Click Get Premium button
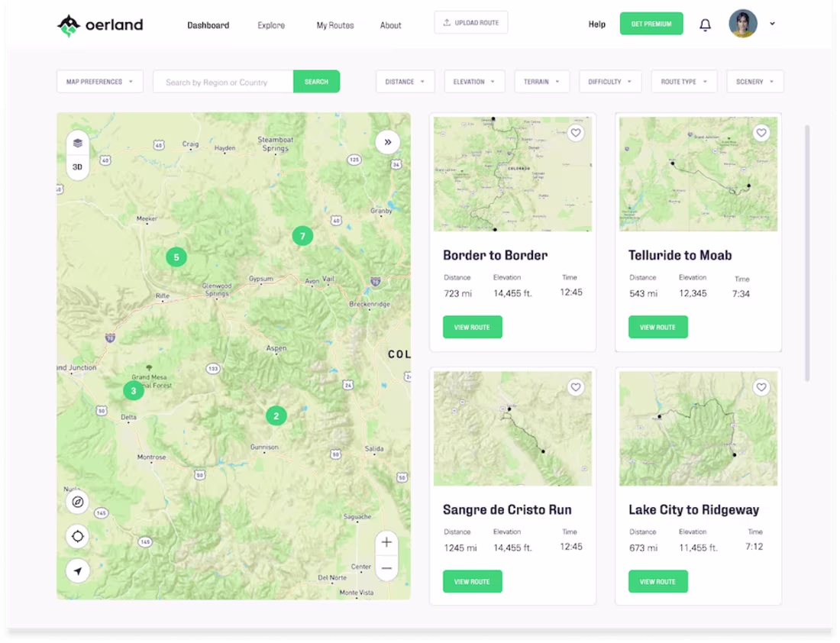Image resolution: width=840 pixels, height=643 pixels. [x=651, y=24]
